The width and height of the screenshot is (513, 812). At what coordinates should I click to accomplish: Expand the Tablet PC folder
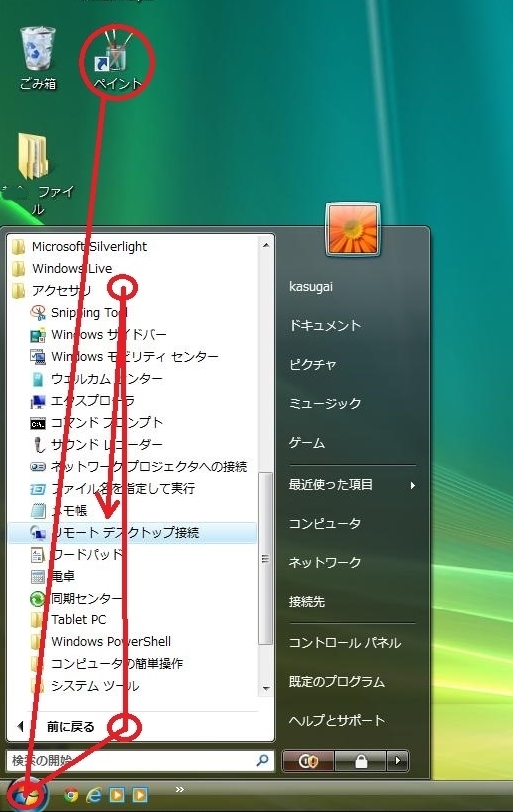click(x=69, y=619)
